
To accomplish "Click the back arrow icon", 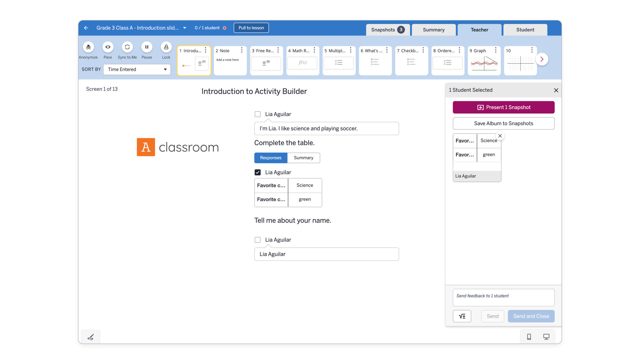I will [86, 28].
